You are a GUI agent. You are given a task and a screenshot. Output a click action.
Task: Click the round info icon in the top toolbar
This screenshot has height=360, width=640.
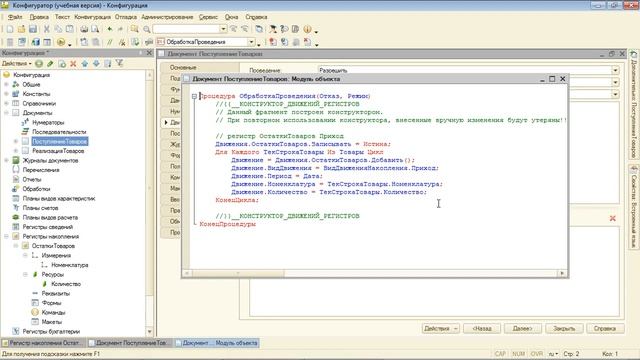[307, 29]
